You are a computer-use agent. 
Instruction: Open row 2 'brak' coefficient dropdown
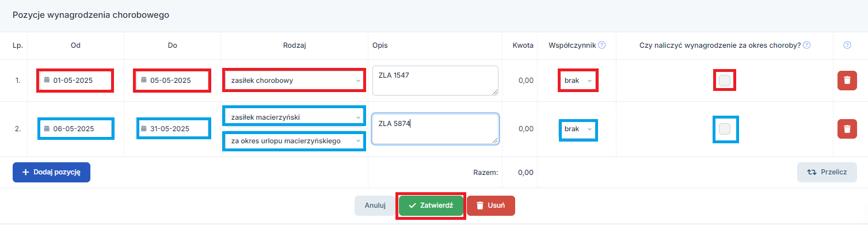(x=578, y=129)
